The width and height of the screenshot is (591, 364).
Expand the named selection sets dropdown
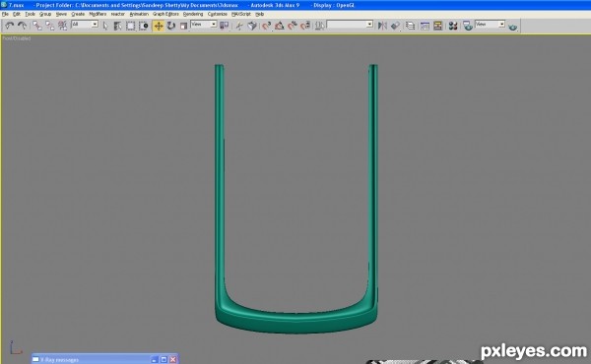click(x=350, y=24)
